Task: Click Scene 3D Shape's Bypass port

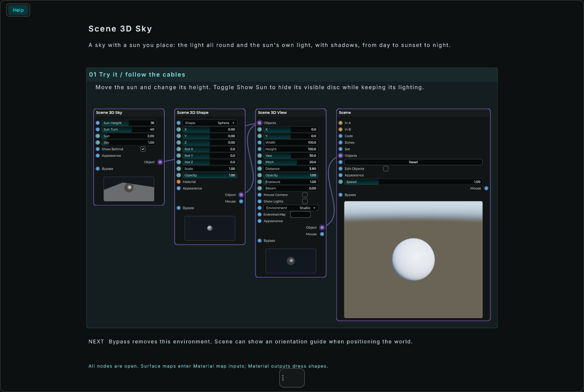Action: [x=178, y=208]
